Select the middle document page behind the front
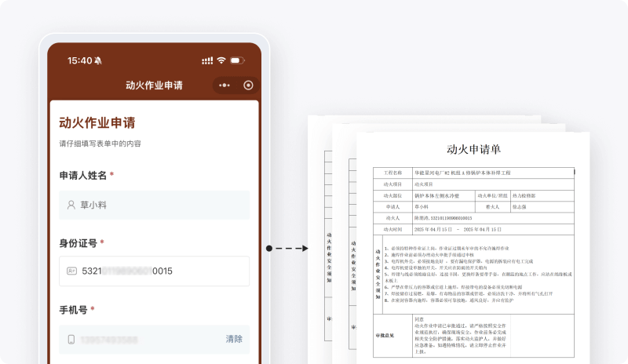 point(344,235)
